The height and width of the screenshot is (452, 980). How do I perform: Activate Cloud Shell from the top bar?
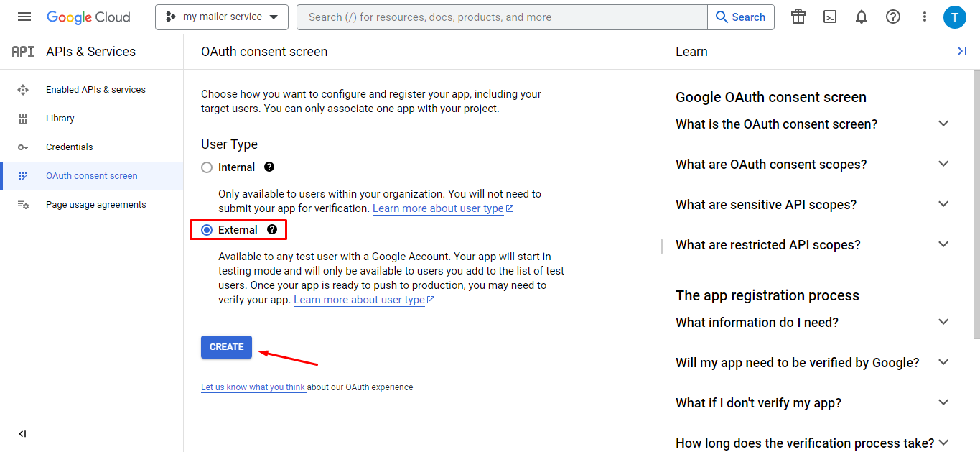[829, 17]
